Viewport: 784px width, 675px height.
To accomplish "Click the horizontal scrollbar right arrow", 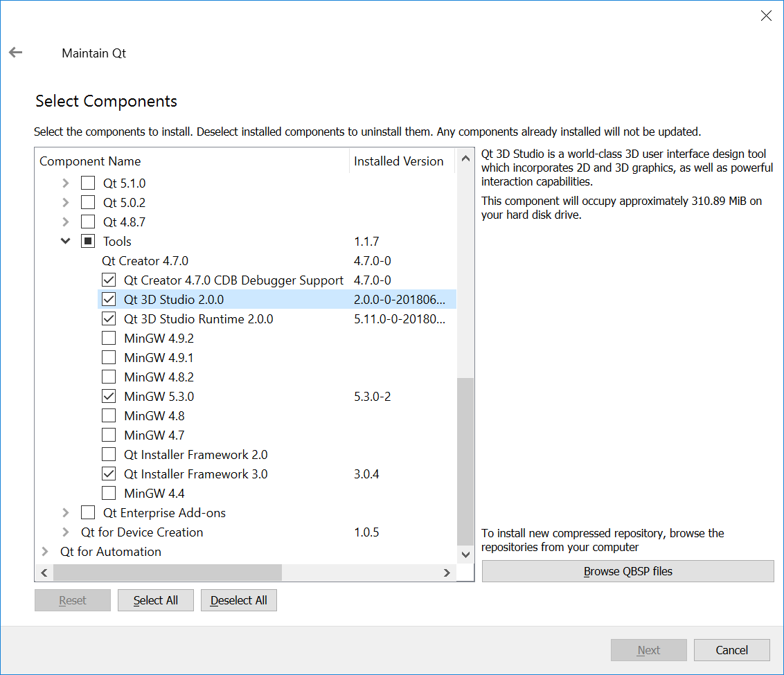I will pos(447,573).
